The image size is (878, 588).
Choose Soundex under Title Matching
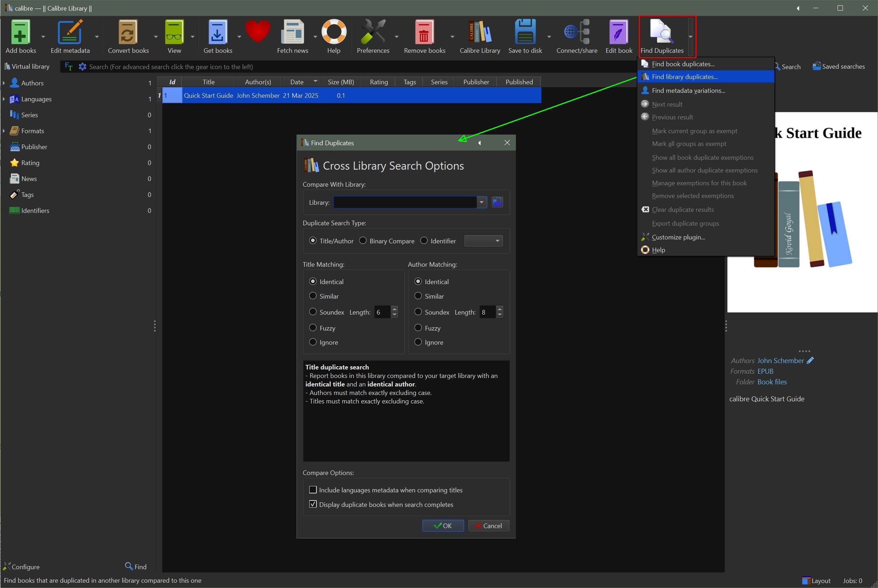tap(326, 312)
